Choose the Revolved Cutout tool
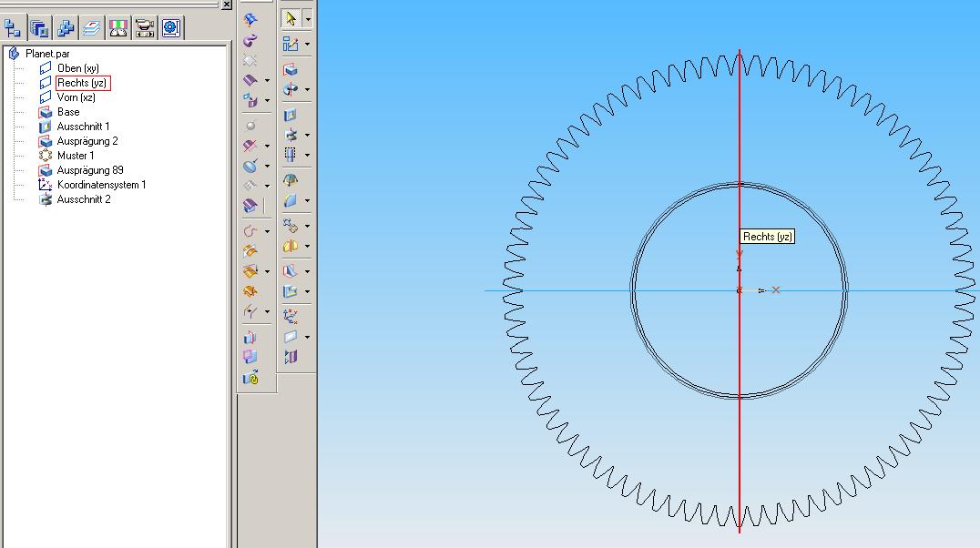980x548 pixels. (291, 135)
